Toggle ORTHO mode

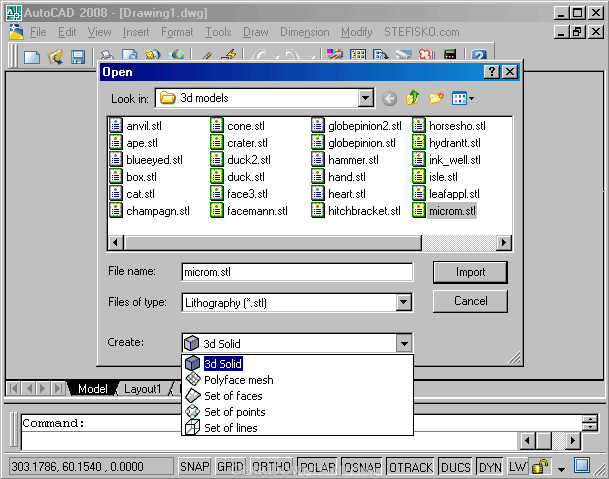pos(271,466)
